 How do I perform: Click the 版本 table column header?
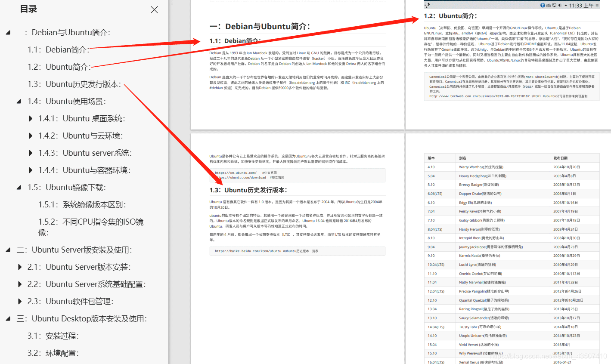click(431, 158)
